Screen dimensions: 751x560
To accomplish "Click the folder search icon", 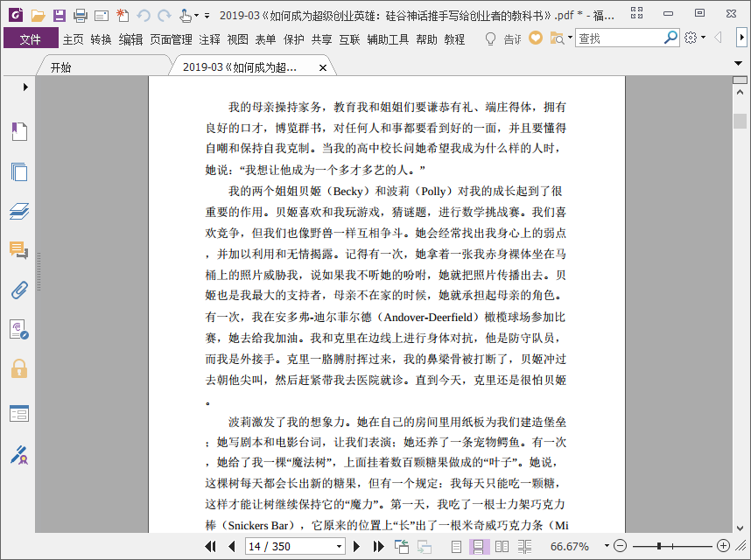I will point(557,38).
